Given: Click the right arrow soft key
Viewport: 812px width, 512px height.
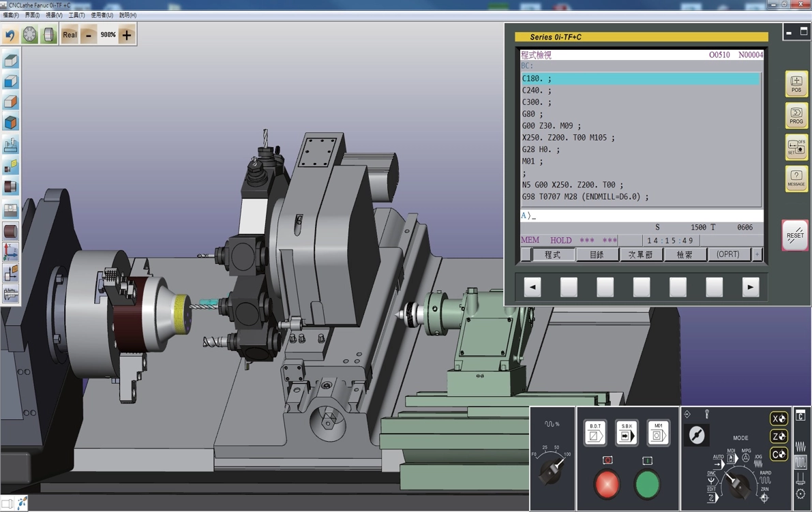Looking at the screenshot, I should (x=751, y=287).
